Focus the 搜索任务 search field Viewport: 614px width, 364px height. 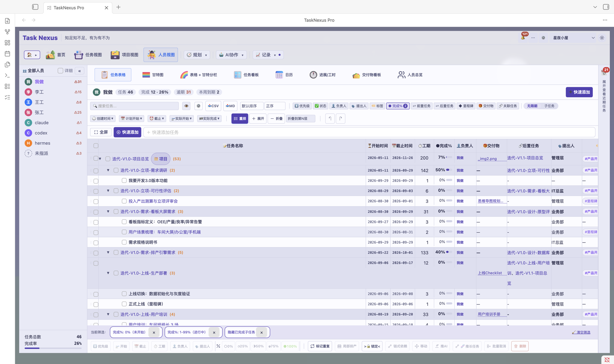tap(134, 106)
